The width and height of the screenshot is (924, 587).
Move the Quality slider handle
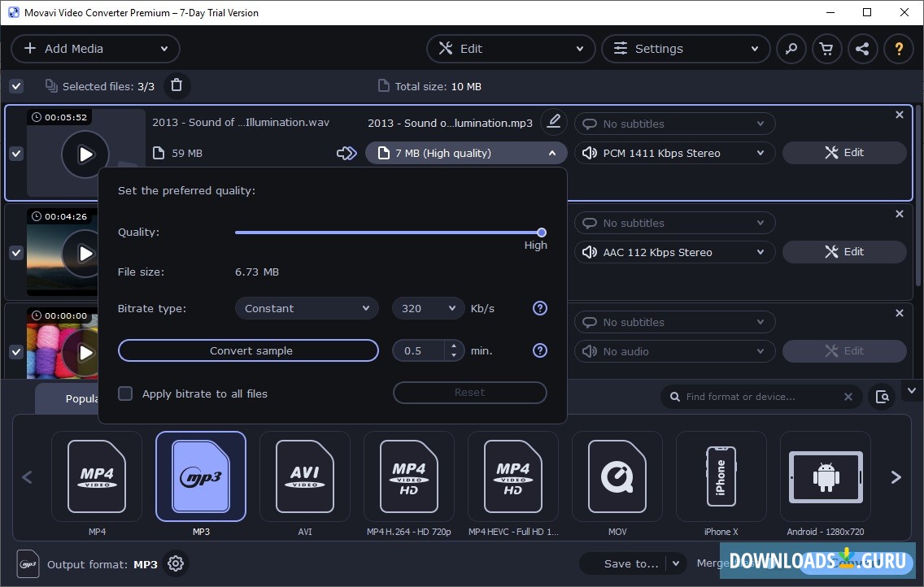[x=542, y=233]
